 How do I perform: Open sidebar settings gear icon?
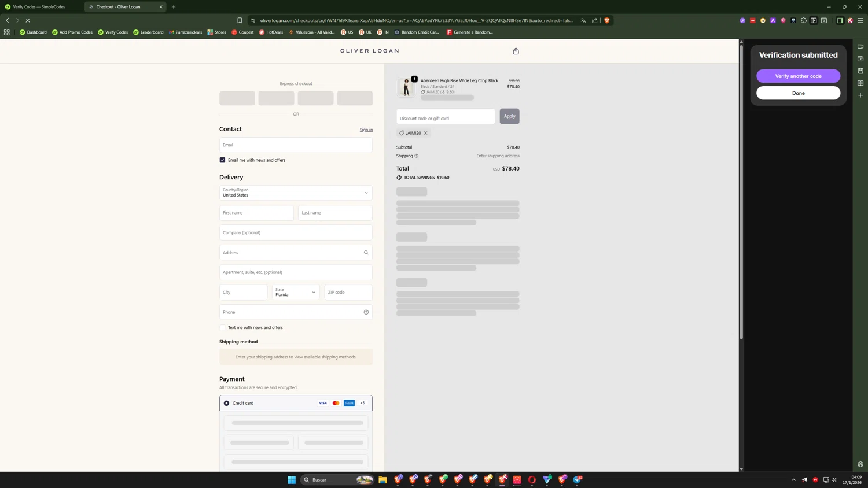[x=860, y=464]
